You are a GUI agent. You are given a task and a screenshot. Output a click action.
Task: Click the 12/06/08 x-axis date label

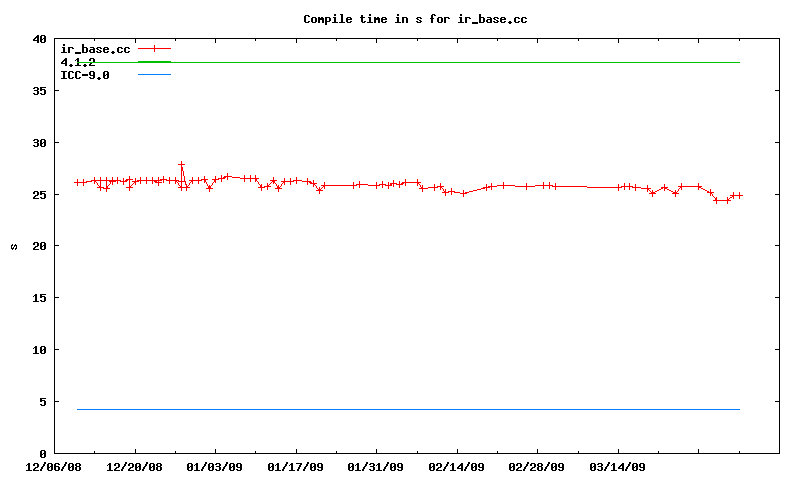pyautogui.click(x=53, y=466)
